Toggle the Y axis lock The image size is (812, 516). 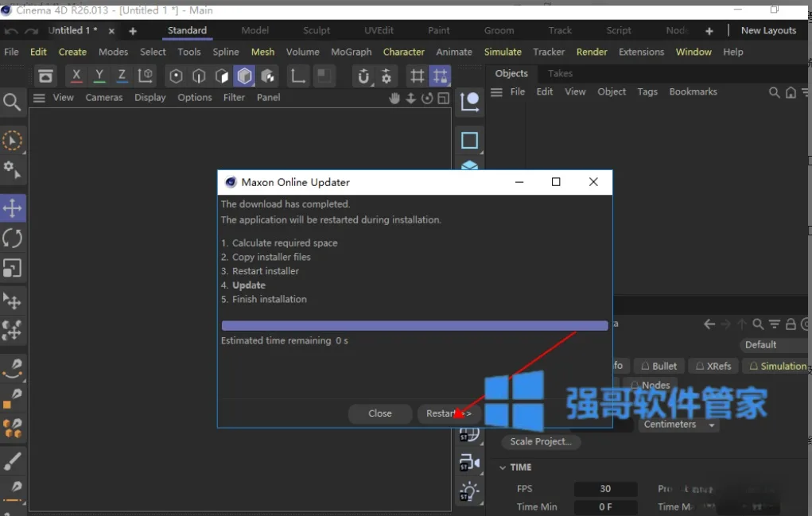click(x=99, y=76)
